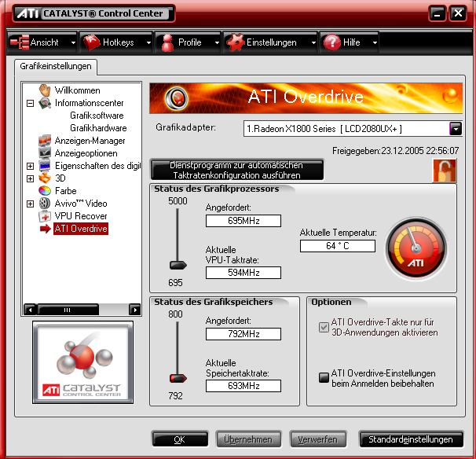Open the Grafikadapter dropdown list
The image size is (476, 459).
pyautogui.click(x=456, y=129)
